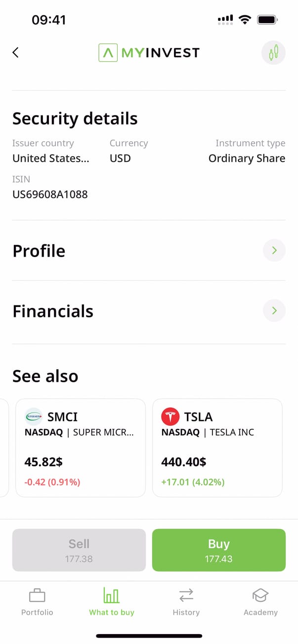298x644 pixels.
Task: Tap the truncated United States issuer country
Action: [x=51, y=158]
